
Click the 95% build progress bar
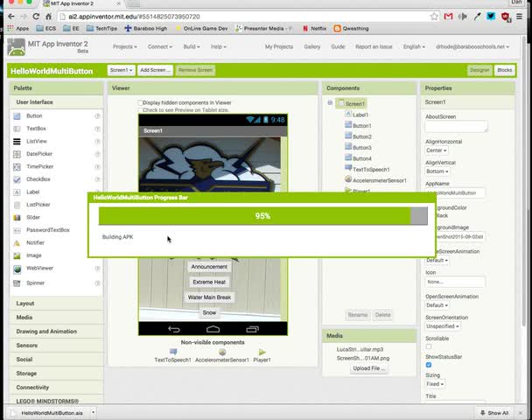263,216
